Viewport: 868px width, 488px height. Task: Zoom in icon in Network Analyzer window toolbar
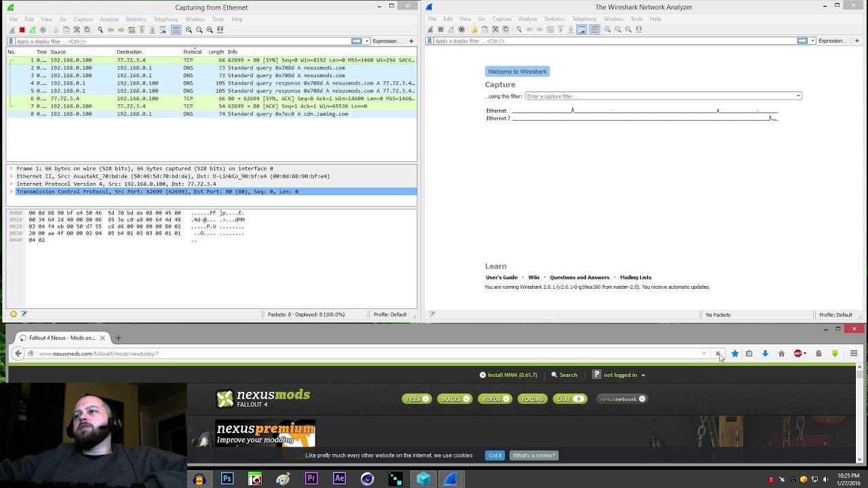tap(608, 30)
